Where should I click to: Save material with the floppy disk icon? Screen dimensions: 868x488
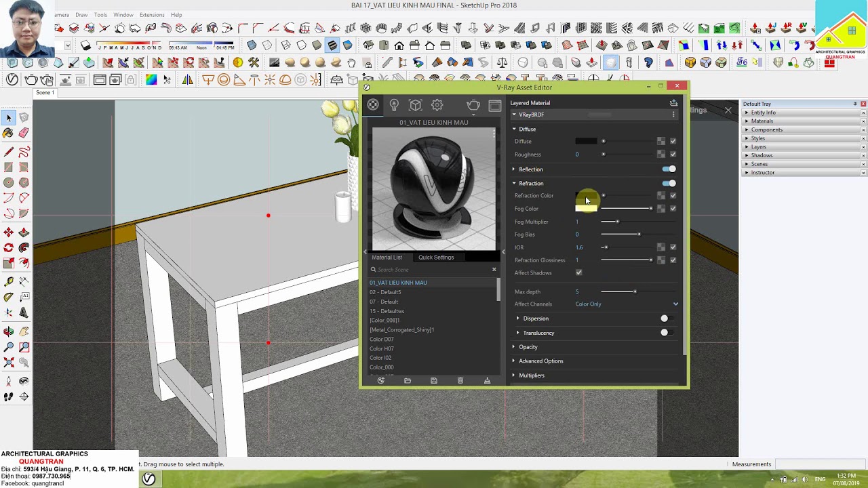pos(434,381)
